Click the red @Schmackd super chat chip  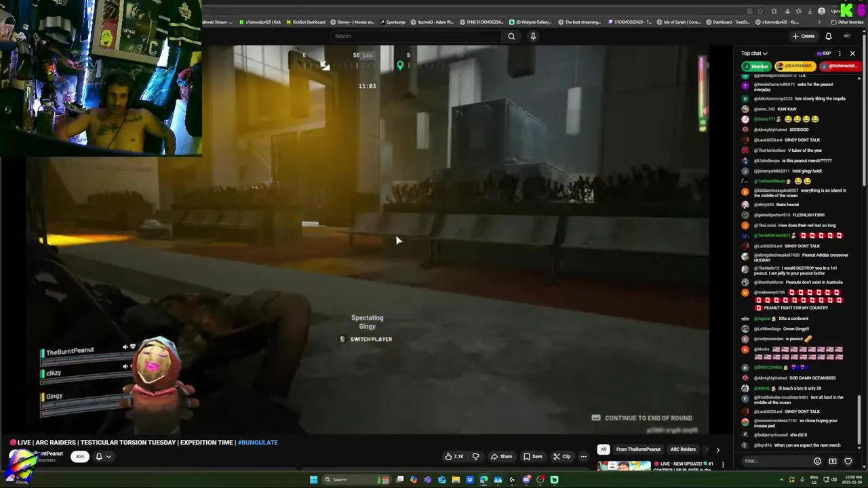click(840, 66)
